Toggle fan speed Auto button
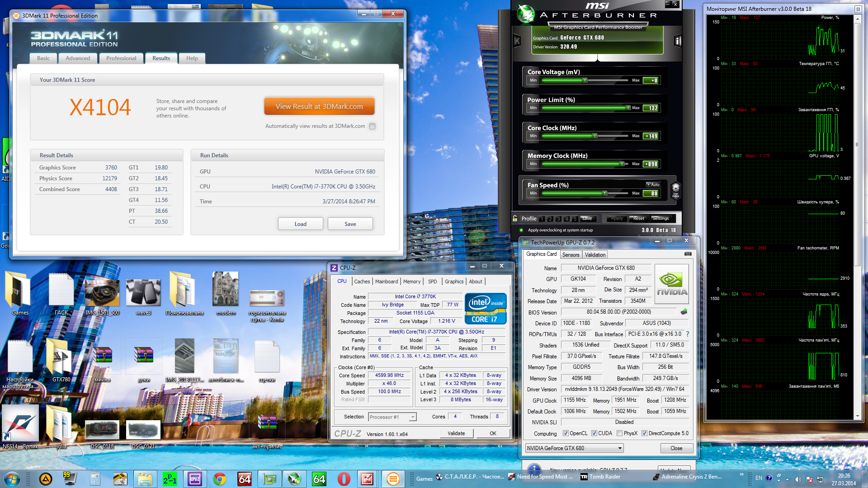868x488 pixels. 653,184
